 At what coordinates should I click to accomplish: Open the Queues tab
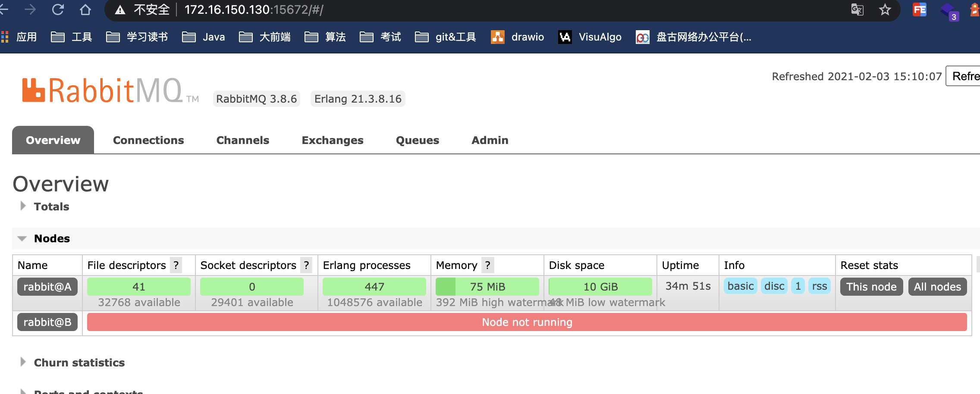(x=418, y=140)
